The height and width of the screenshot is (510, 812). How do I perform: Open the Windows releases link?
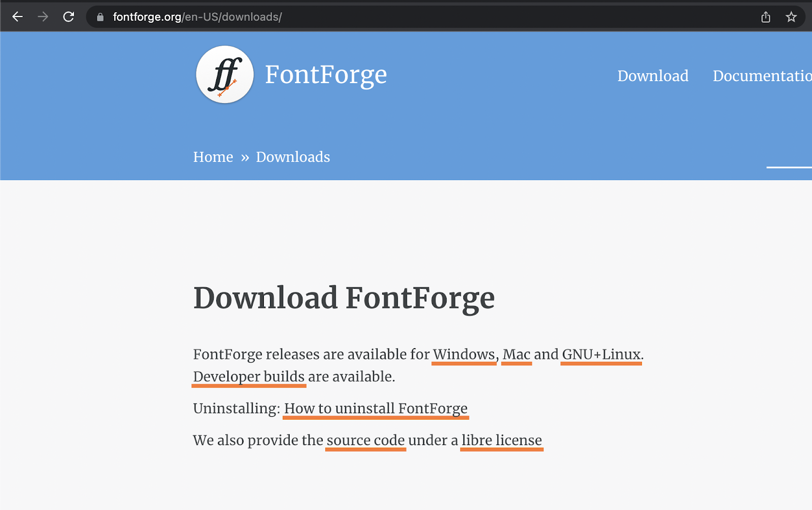(463, 355)
